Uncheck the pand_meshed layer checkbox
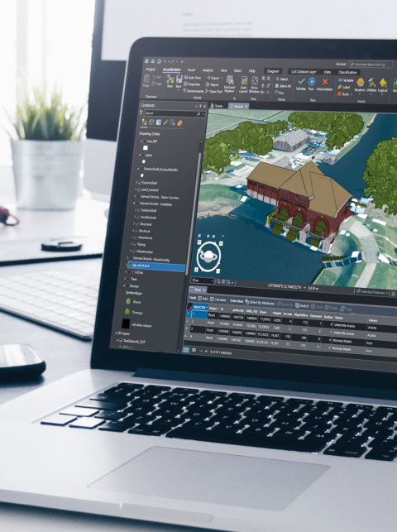Viewport: 397px width, 532px height. click(139, 189)
